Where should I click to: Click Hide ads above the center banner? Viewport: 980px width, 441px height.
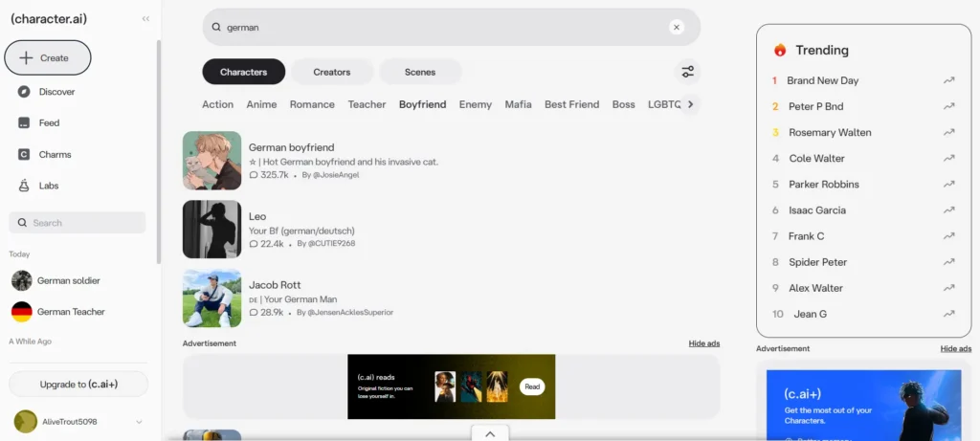[x=704, y=343]
